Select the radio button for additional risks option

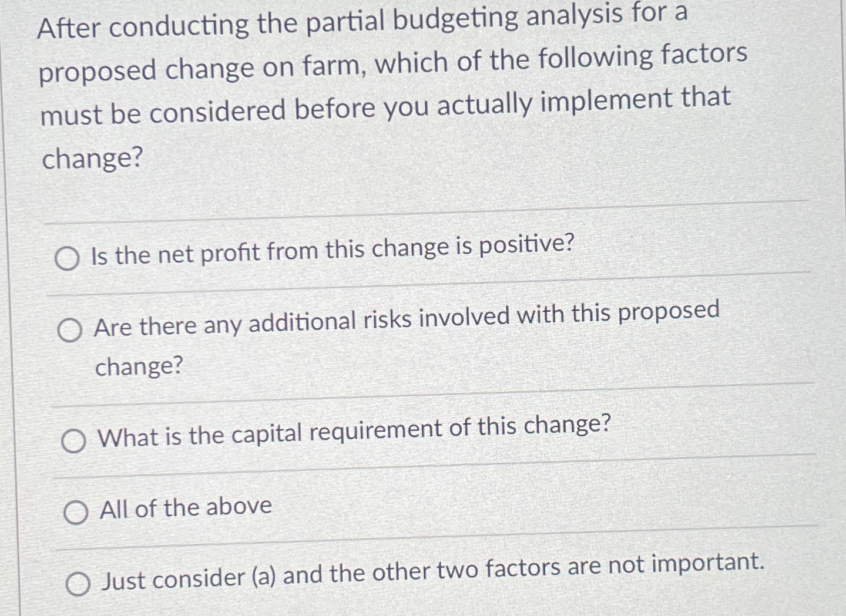72,331
